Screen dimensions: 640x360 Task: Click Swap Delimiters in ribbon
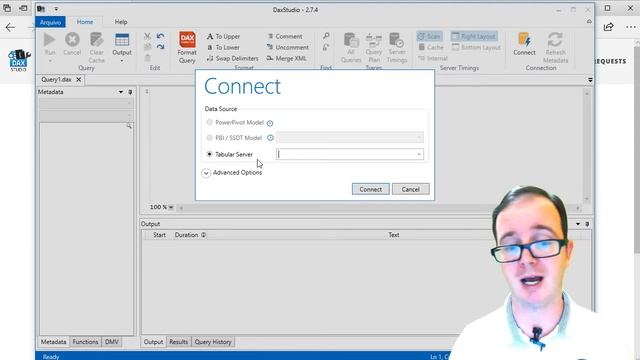coord(232,58)
